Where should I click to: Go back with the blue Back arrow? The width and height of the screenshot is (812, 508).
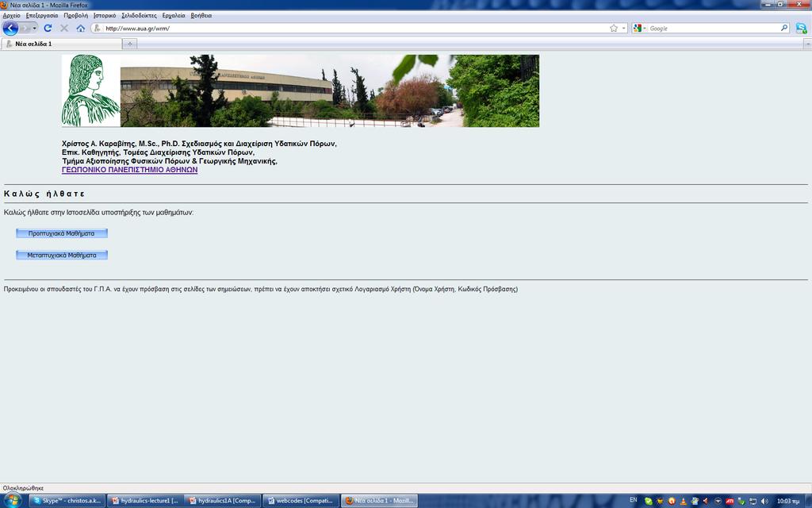click(10, 28)
